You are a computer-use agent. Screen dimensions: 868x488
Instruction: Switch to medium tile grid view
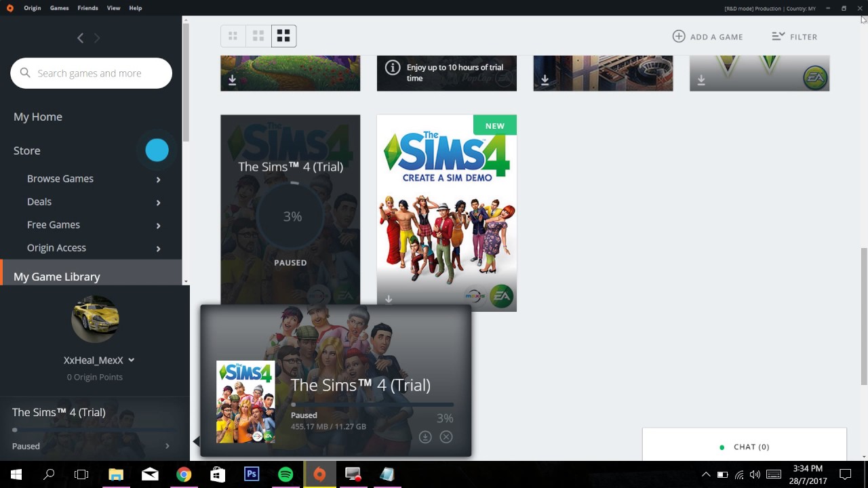tap(258, 36)
